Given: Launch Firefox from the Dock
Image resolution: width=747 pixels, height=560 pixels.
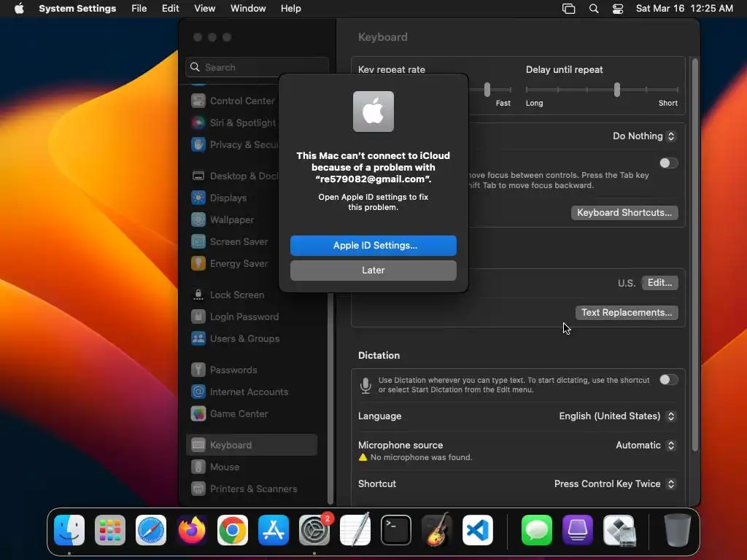Looking at the screenshot, I should click(x=192, y=530).
